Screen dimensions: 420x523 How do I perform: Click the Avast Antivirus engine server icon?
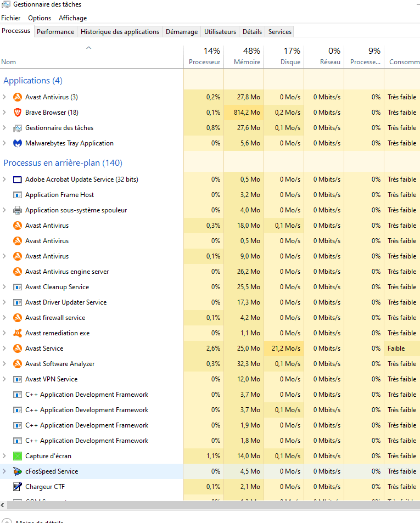[18, 272]
